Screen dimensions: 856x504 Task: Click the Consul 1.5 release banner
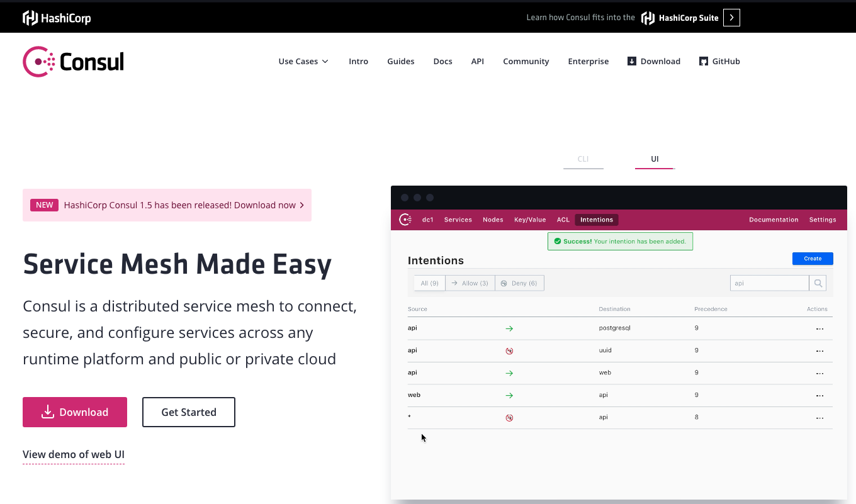pos(167,205)
